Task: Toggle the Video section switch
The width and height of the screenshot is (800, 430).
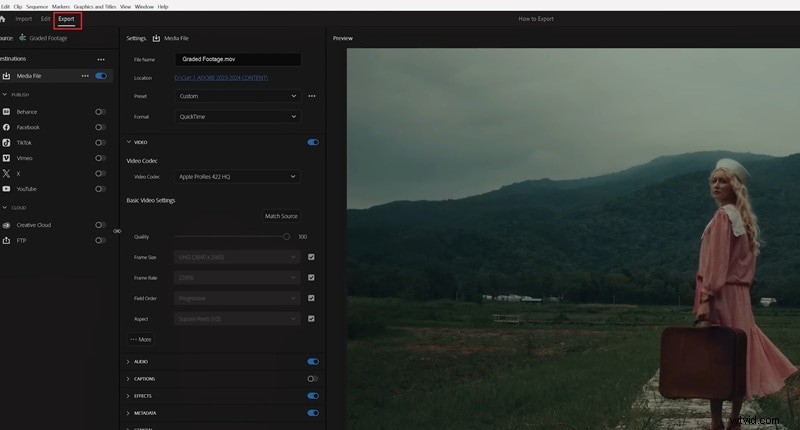Action: (313, 142)
